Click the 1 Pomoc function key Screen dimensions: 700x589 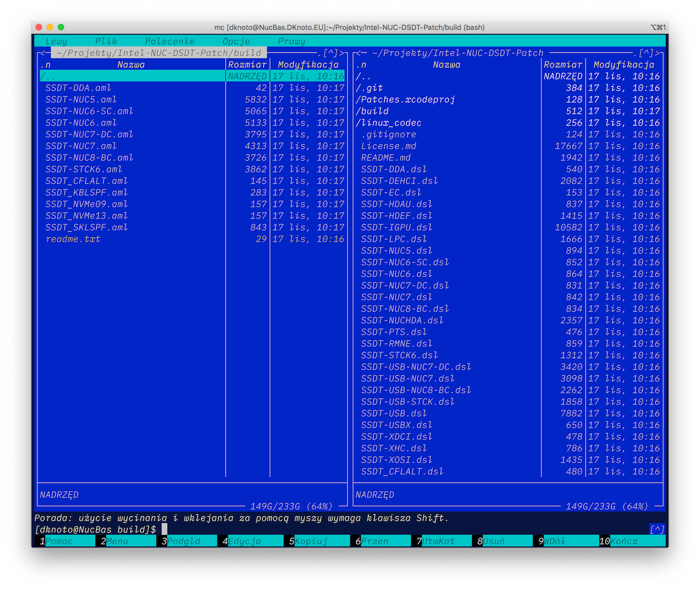coord(65,541)
